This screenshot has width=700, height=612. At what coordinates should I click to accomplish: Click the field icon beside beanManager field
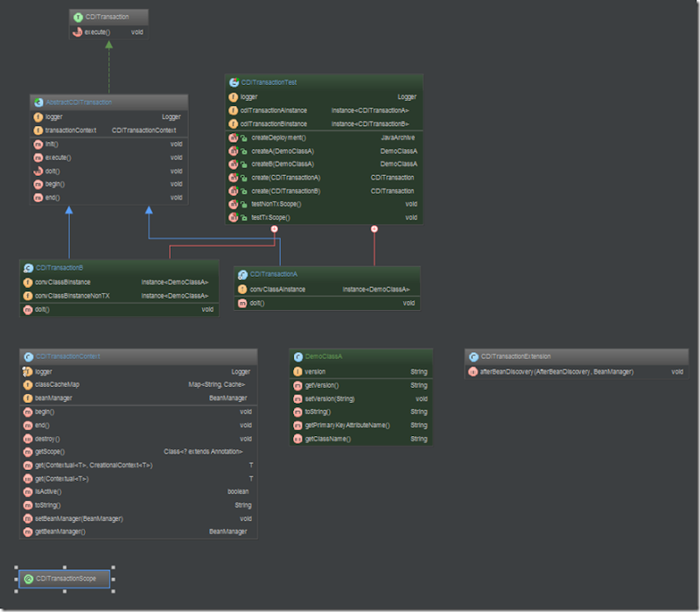coord(28,398)
